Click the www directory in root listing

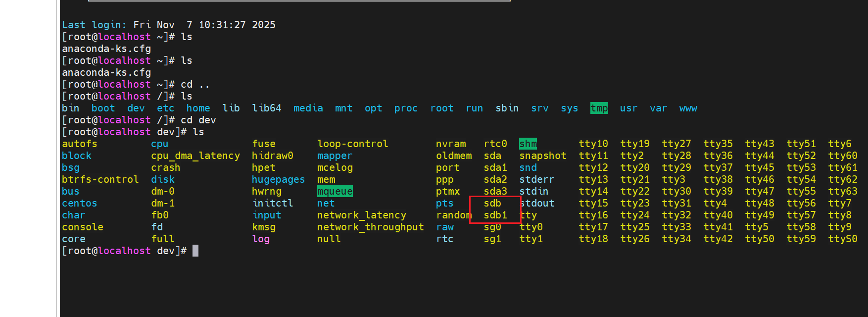(688, 108)
